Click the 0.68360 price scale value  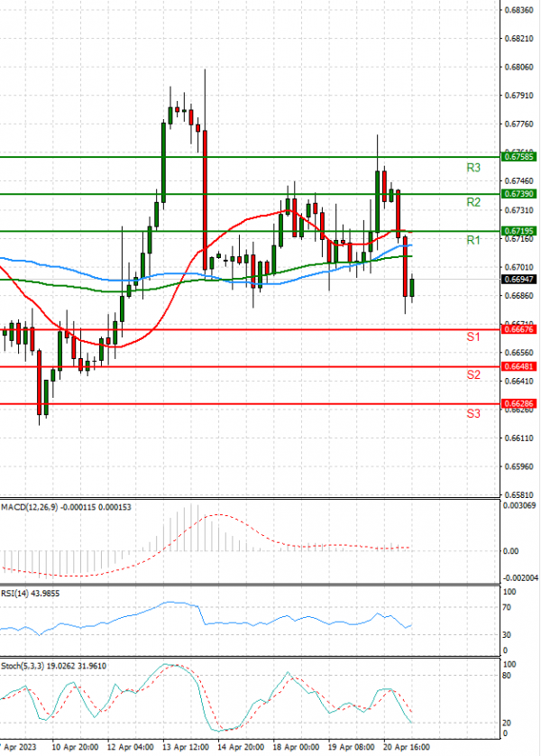[x=518, y=10]
